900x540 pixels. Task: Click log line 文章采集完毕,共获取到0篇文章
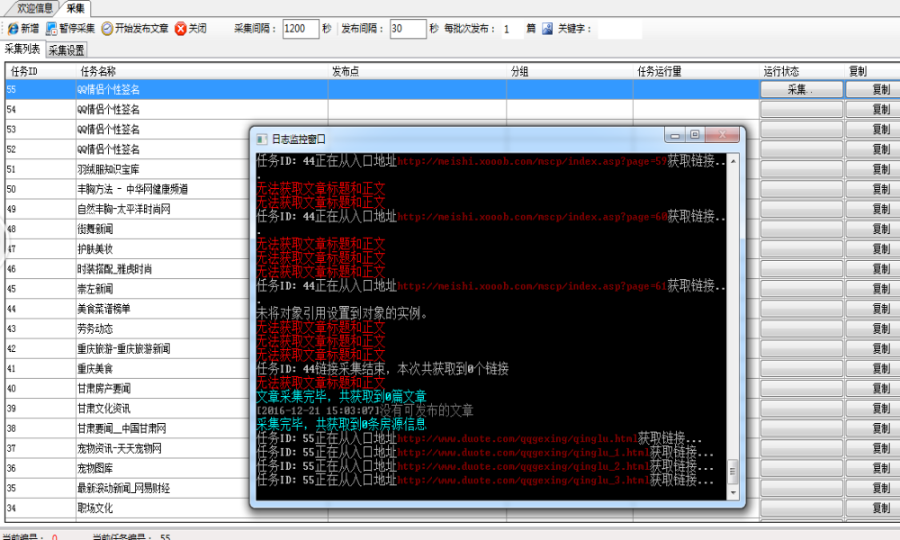click(x=341, y=397)
